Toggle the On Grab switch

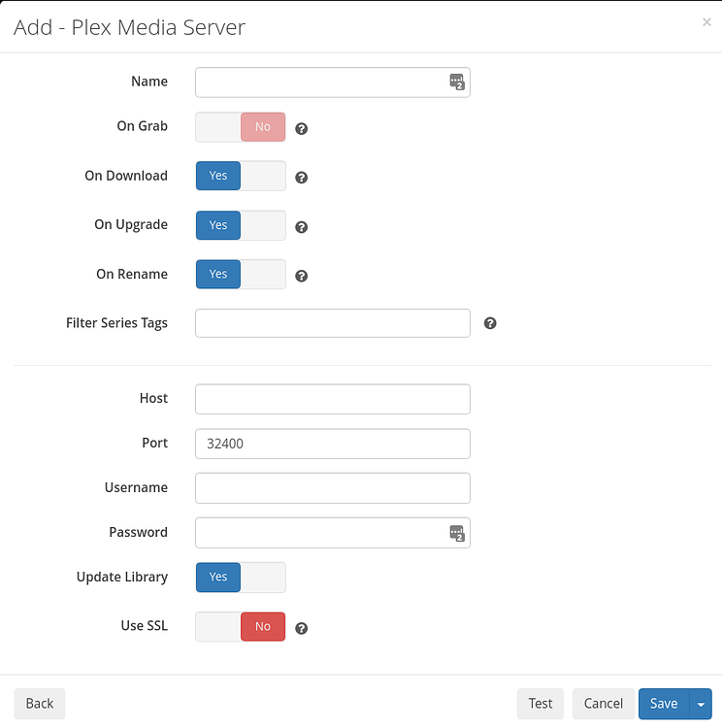[x=241, y=127]
